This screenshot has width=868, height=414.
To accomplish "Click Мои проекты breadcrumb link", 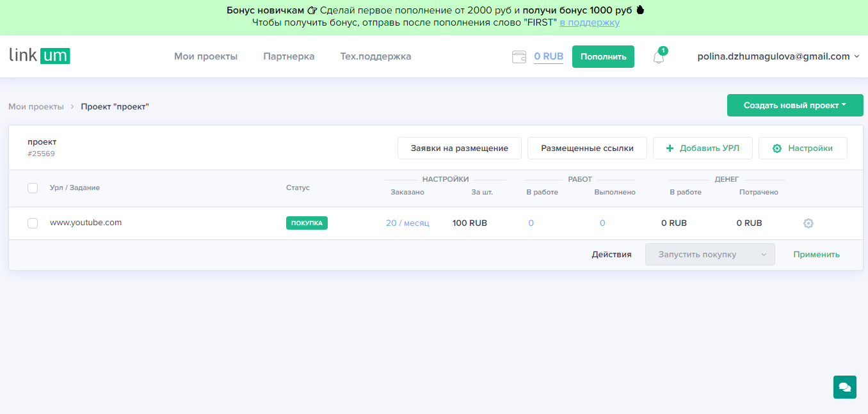I will (36, 107).
